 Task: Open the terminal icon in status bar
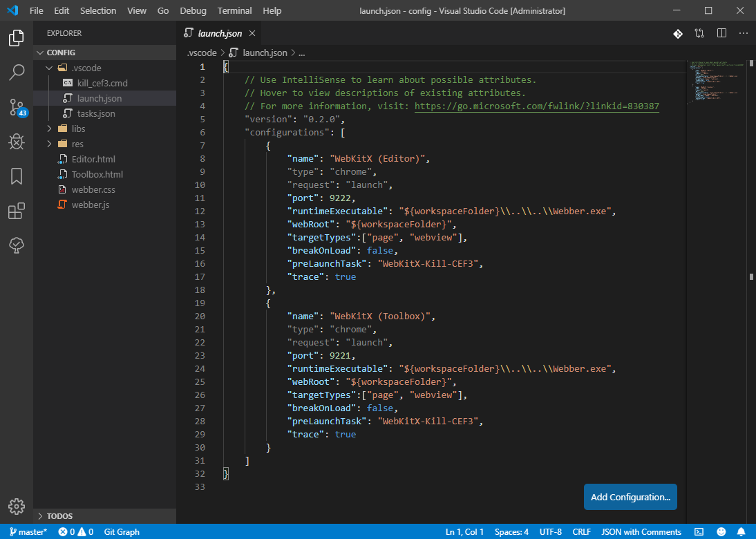coord(699,532)
